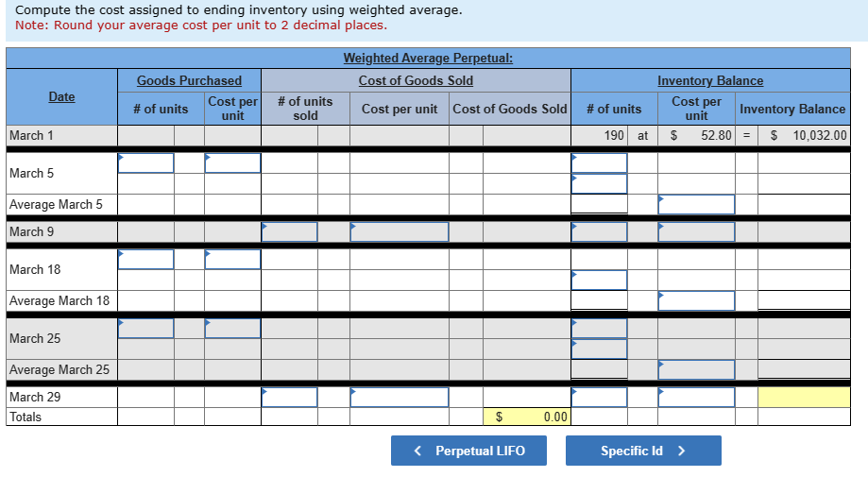Click March 9 COGS cost per unit field

pyautogui.click(x=400, y=231)
